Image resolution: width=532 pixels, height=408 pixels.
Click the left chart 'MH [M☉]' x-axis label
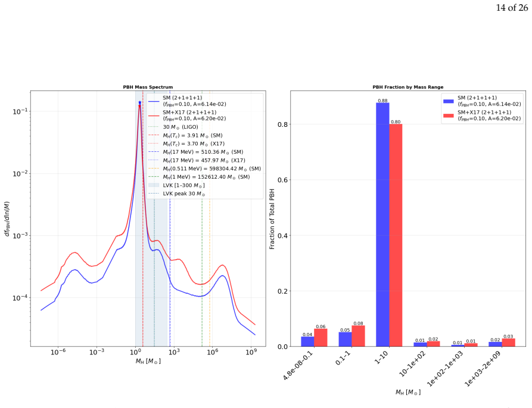point(148,361)
